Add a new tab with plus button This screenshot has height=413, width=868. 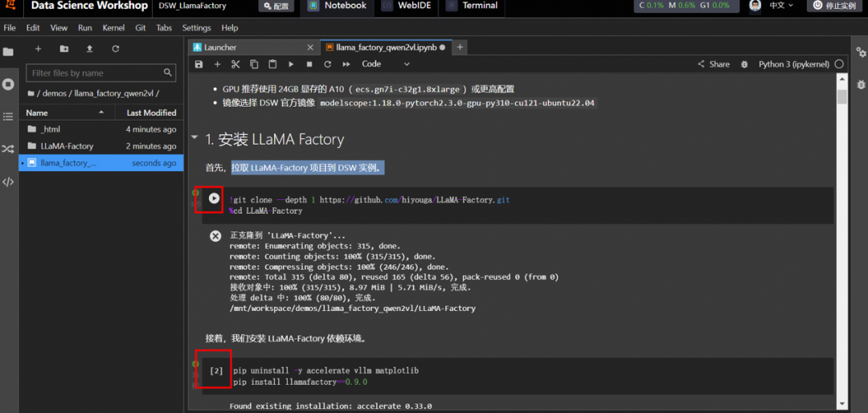tap(460, 47)
